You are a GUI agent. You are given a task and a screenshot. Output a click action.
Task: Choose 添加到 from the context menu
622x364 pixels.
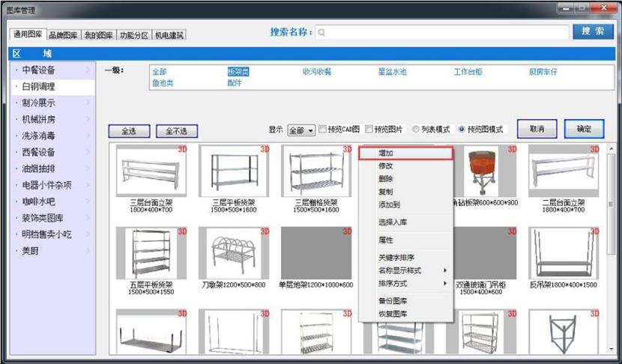click(x=406, y=204)
